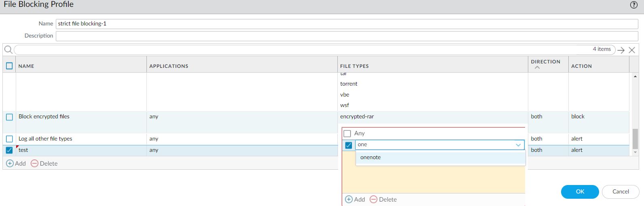The height and width of the screenshot is (206, 644).
Task: Cancel the File Blocking Profile dialog
Action: point(621,192)
